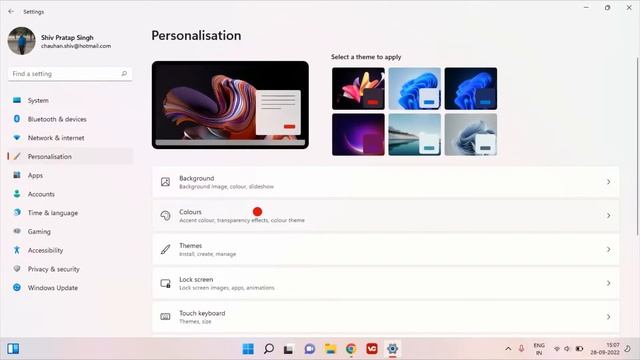Open File Explorer from the taskbar
The image size is (640, 360).
330,349
